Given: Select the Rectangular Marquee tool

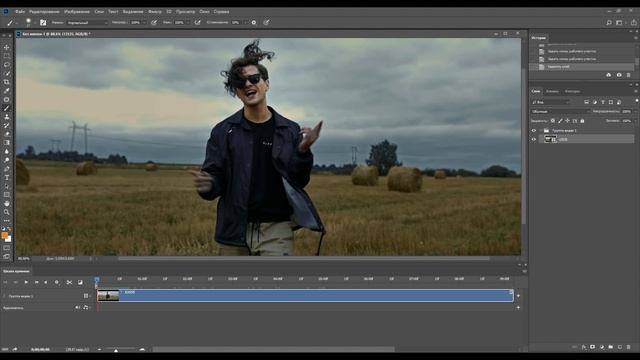Looking at the screenshot, I should coord(7,56).
